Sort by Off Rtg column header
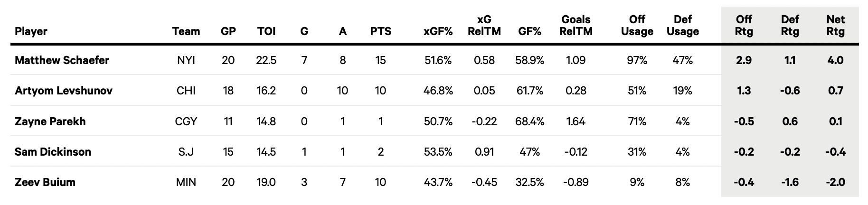This screenshot has width=868, height=205. (744, 26)
